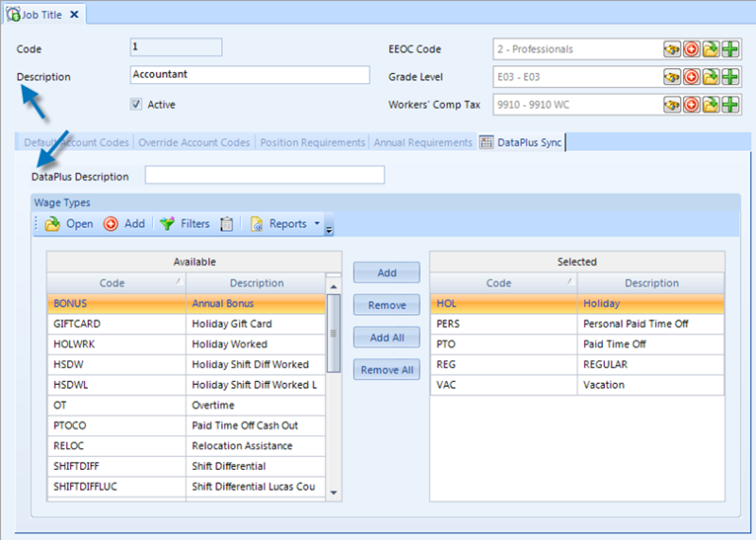The width and height of the screenshot is (756, 540).
Task: Click the red clear icon for Grade Level
Action: pos(692,77)
